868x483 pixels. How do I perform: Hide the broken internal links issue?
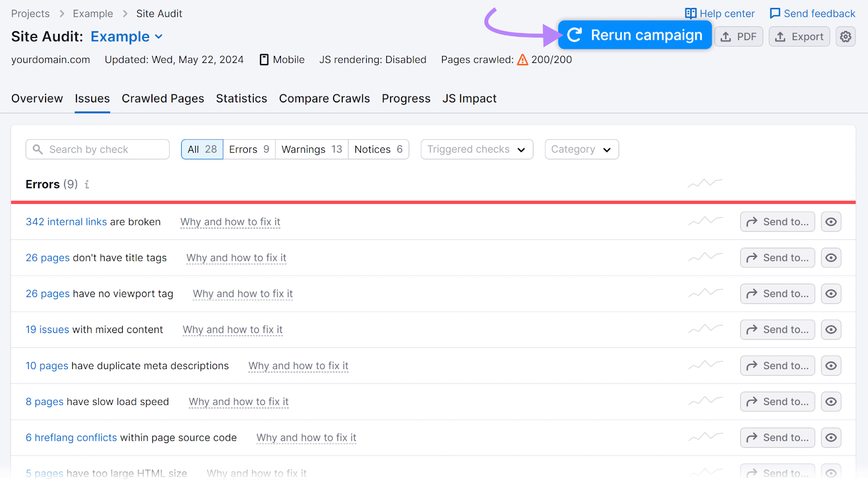831,222
